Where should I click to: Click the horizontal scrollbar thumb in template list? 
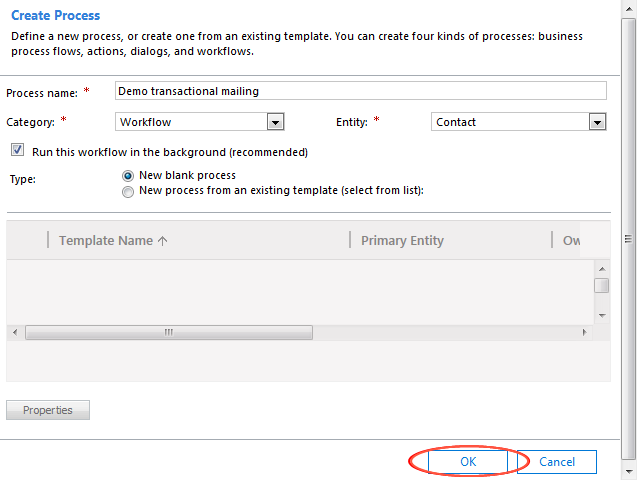pos(168,332)
